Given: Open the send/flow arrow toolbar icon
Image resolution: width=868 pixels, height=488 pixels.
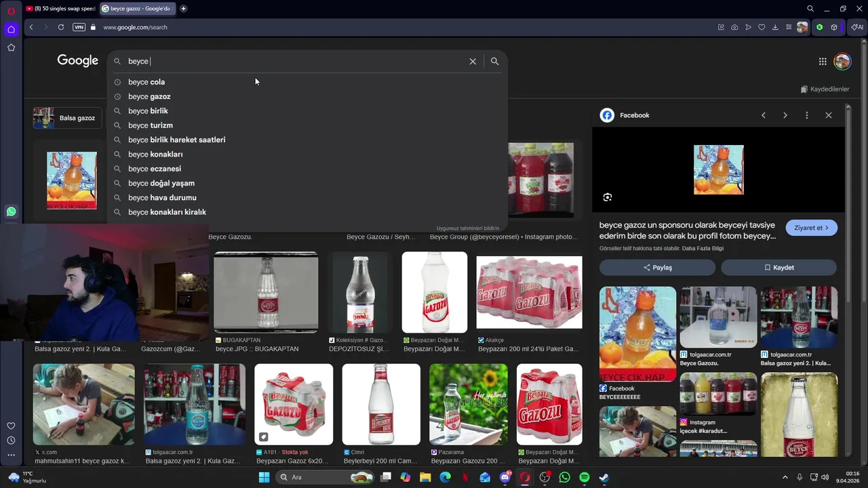Looking at the screenshot, I should [x=748, y=27].
